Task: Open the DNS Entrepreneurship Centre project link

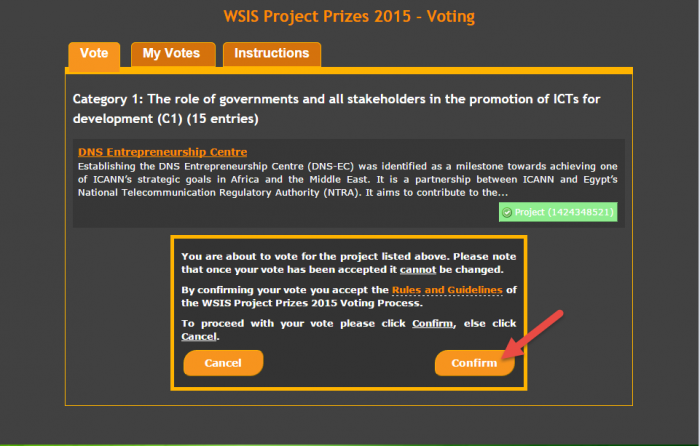Action: pos(148,152)
